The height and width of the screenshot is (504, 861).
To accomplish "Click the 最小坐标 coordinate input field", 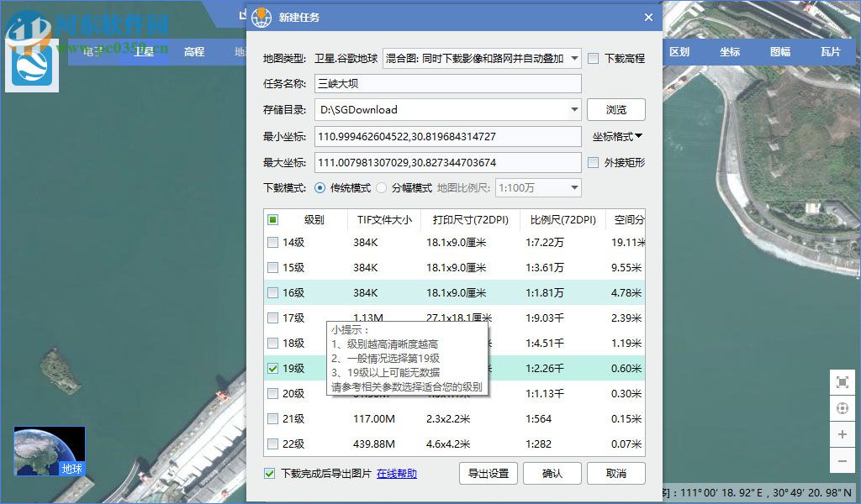I will tap(446, 135).
